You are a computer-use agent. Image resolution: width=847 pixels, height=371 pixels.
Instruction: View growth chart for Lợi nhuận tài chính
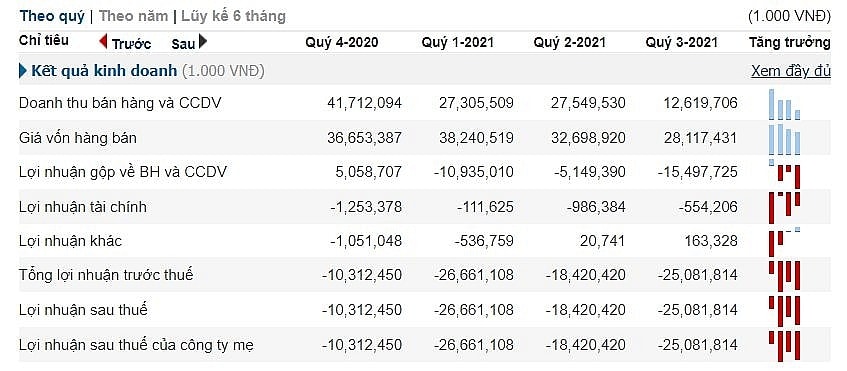[785, 208]
